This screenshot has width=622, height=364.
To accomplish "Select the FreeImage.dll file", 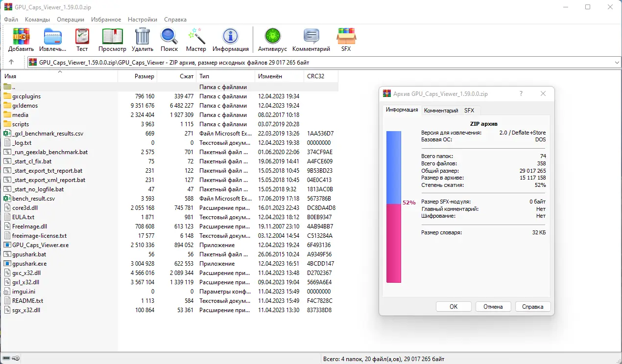I will click(x=25, y=227).
